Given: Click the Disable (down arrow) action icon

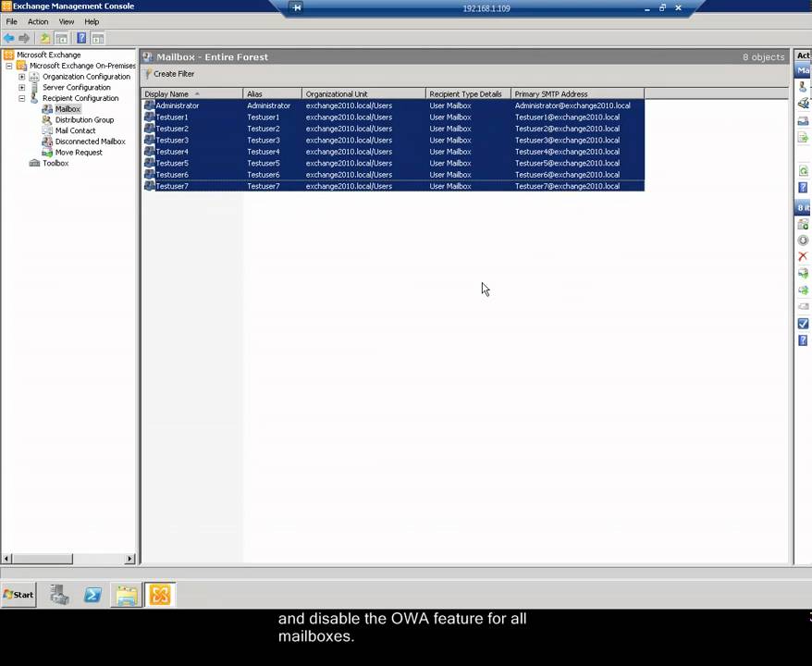Looking at the screenshot, I should click(x=803, y=240).
